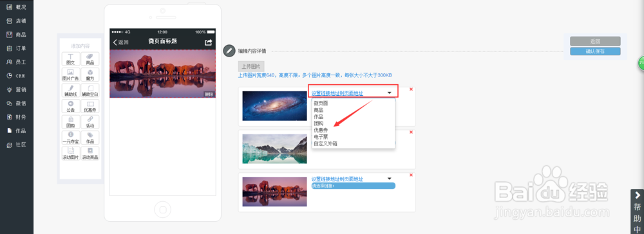
Task: Add a 活动 activity component
Action: [90, 122]
